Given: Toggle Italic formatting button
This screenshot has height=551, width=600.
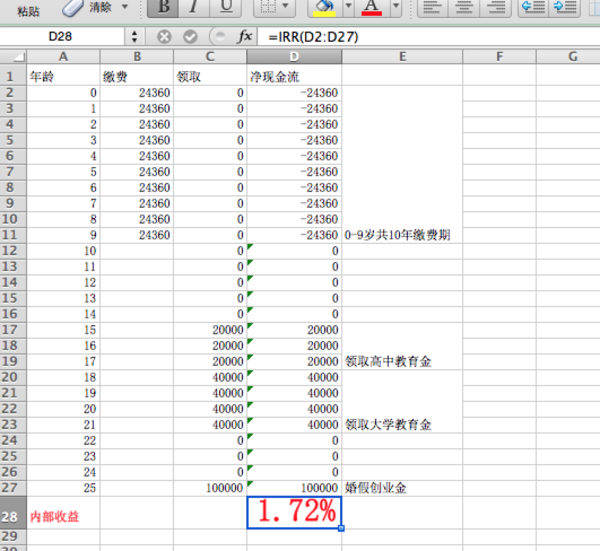Looking at the screenshot, I should (x=194, y=7).
